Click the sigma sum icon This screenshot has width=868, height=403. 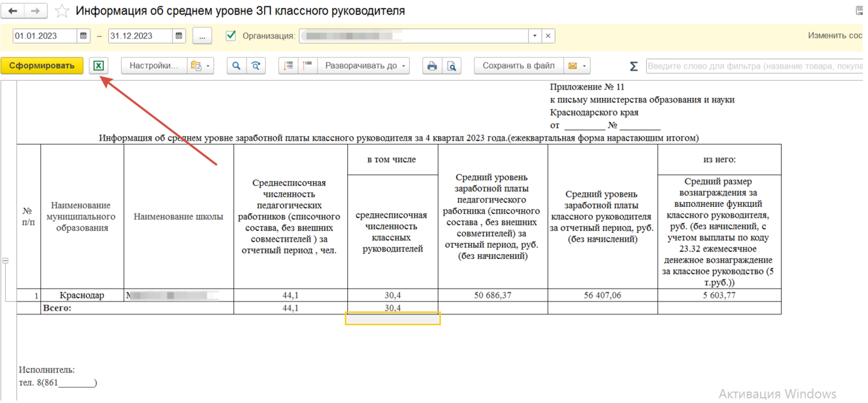[633, 66]
